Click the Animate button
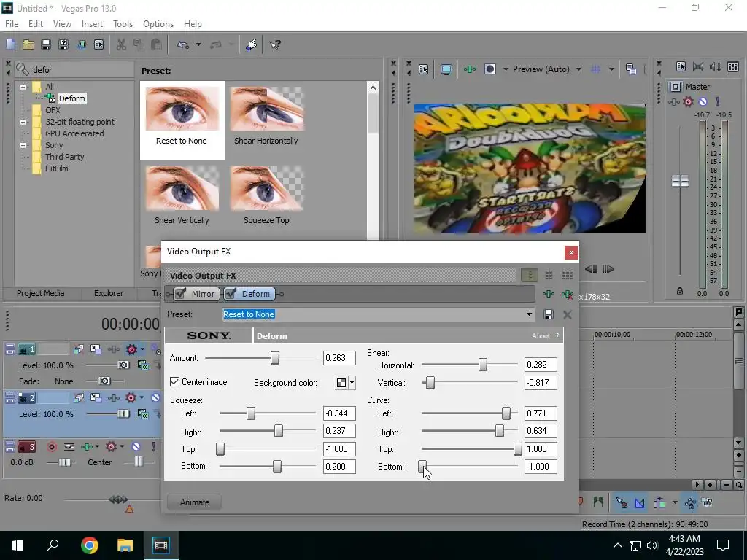 [194, 502]
